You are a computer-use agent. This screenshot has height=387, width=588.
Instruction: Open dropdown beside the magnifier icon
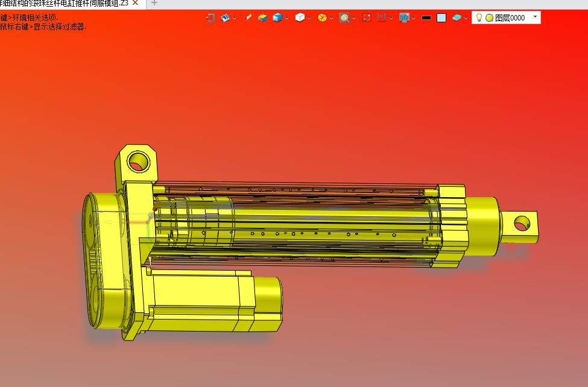353,18
